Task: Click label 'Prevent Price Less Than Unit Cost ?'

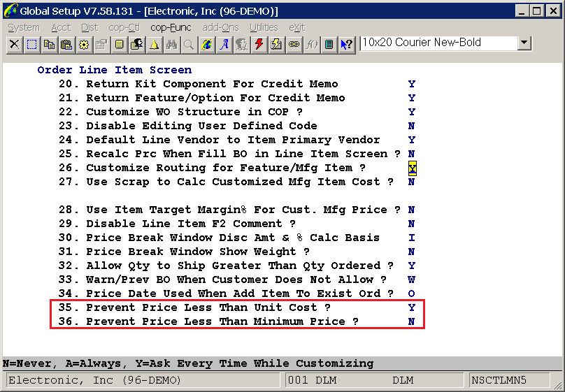Action: click(x=208, y=307)
